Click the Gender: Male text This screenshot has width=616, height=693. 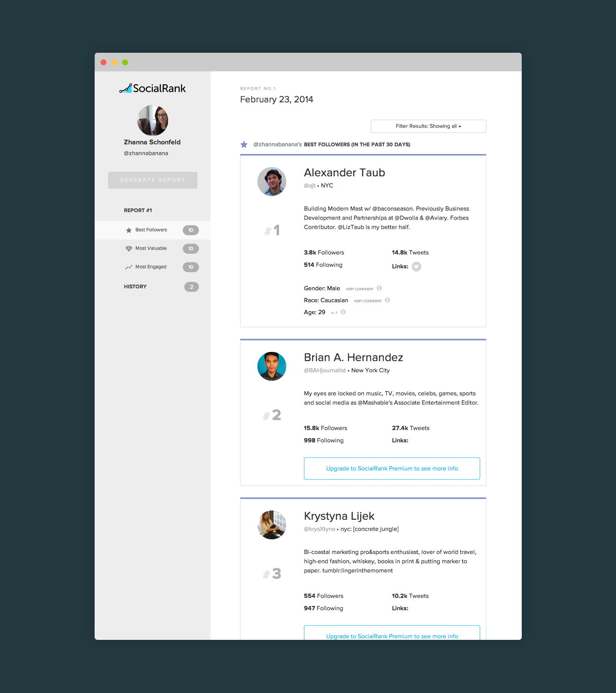click(x=322, y=288)
